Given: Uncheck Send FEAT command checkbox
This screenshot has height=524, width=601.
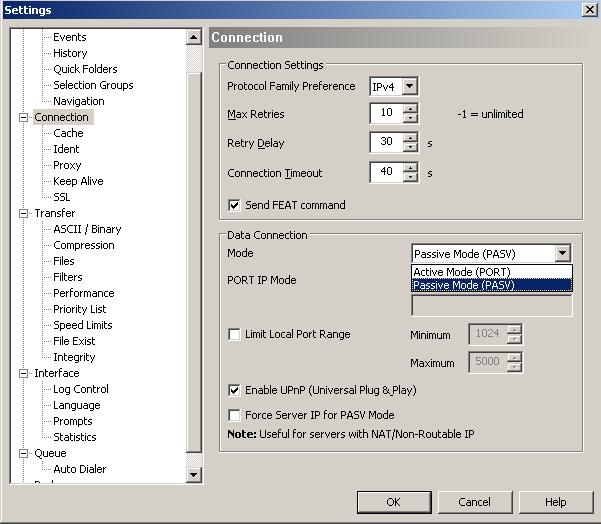Looking at the screenshot, I should 235,205.
